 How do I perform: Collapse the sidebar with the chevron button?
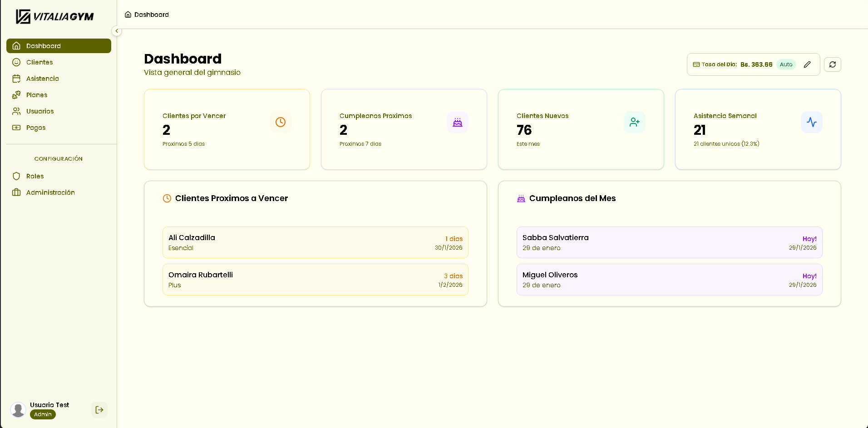pos(117,31)
